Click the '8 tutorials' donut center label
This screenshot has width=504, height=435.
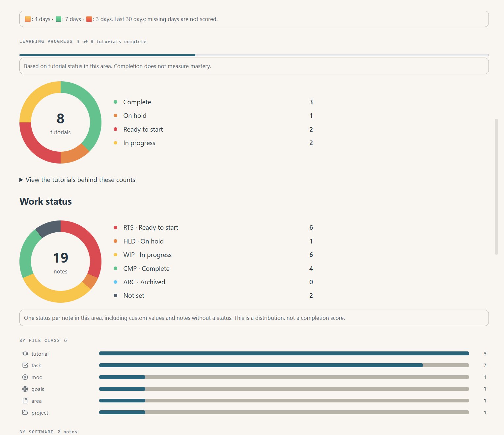pos(61,123)
